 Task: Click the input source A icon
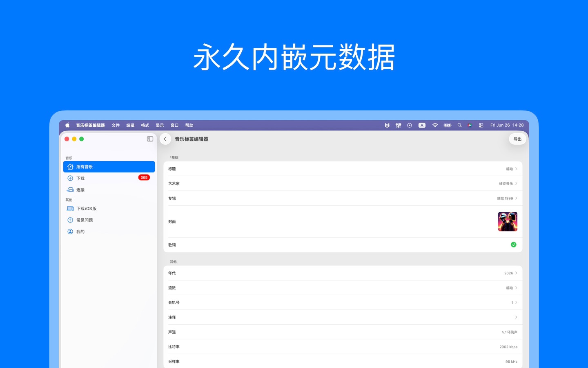[422, 125]
